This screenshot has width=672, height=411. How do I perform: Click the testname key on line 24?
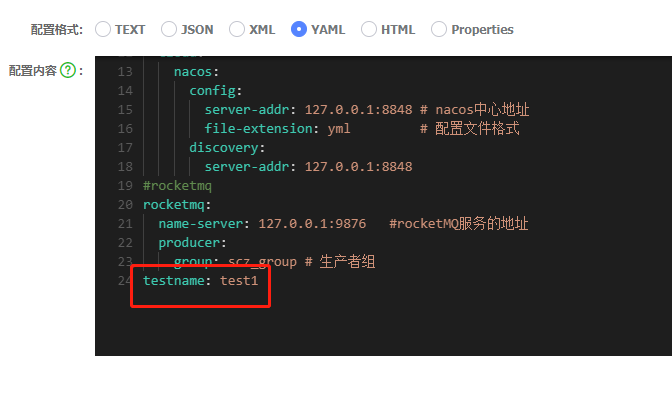pos(174,281)
